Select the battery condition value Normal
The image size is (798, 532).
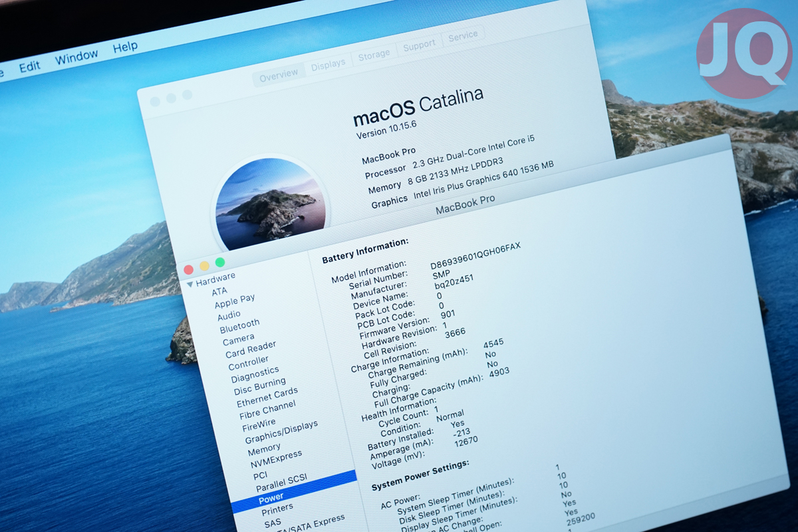tap(450, 416)
